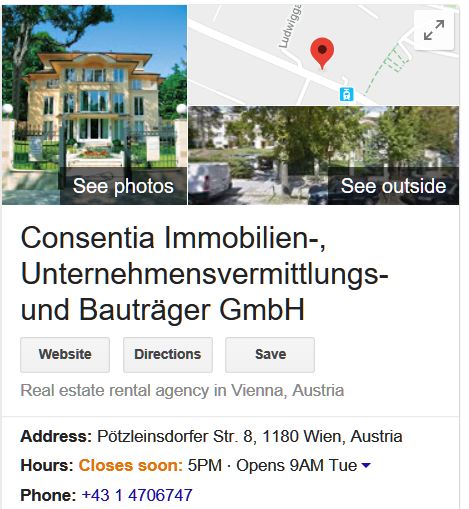Get Directions to the agency

click(x=168, y=354)
